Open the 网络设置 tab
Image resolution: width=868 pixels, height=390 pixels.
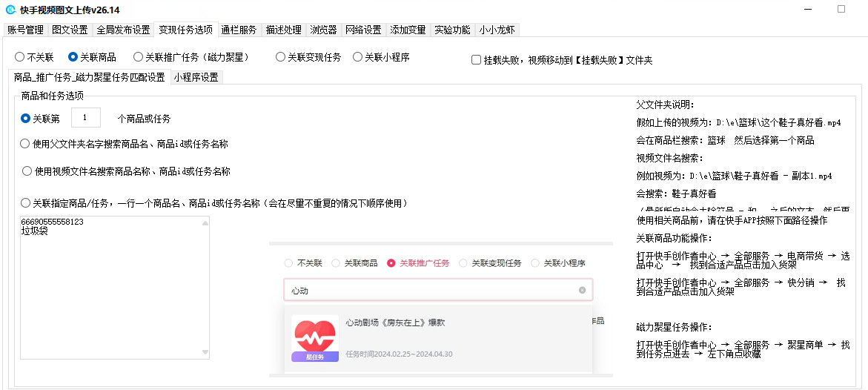pyautogui.click(x=363, y=30)
